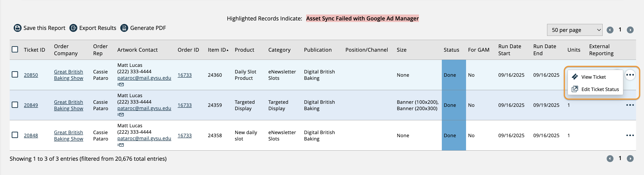Open the 50 per page dropdown
644x175 pixels.
coord(574,30)
